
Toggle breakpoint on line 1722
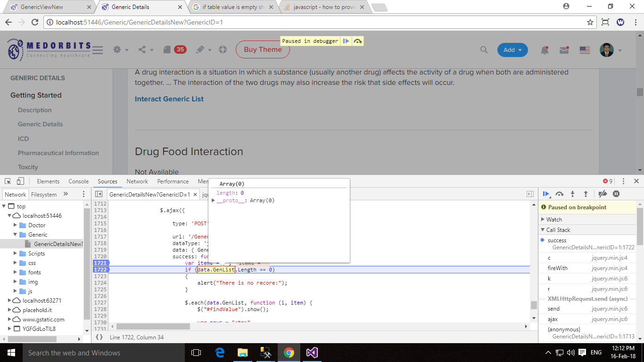coord(100,270)
